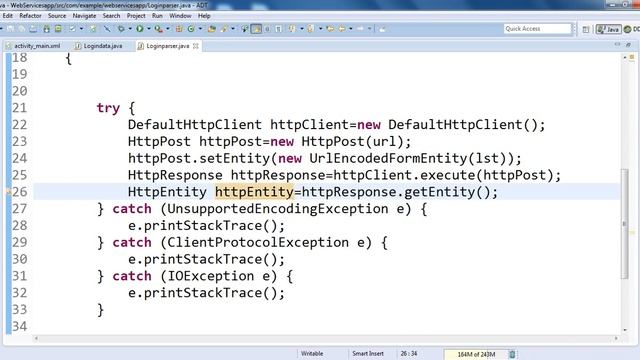Click the Forward navigation arrow icon
Screen dimensions: 640x360
360,29
